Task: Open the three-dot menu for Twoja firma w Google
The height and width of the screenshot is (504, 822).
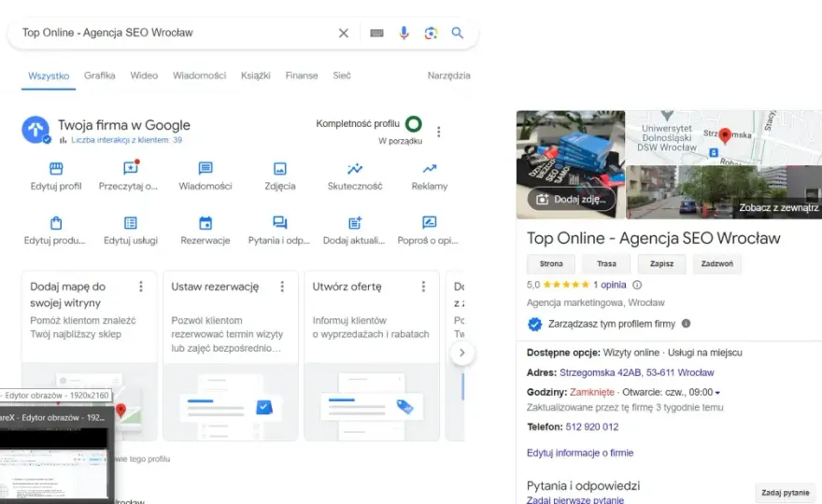Action: tap(439, 132)
